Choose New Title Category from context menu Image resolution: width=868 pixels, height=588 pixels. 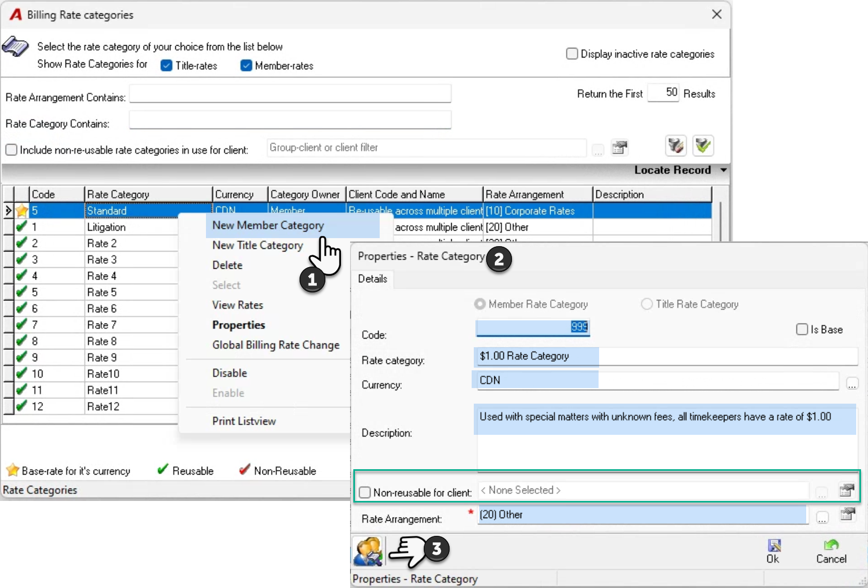[x=258, y=245]
